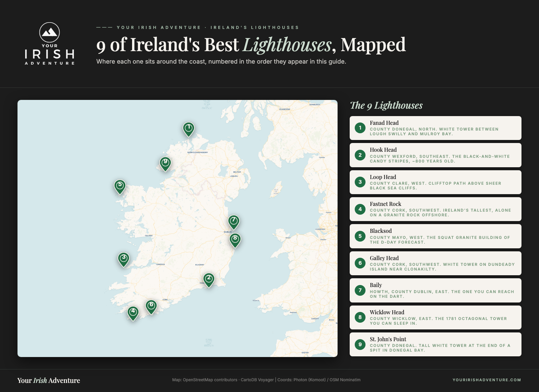Click the Kilkenny label on the map
This screenshot has height=392, width=539.
(x=200, y=265)
